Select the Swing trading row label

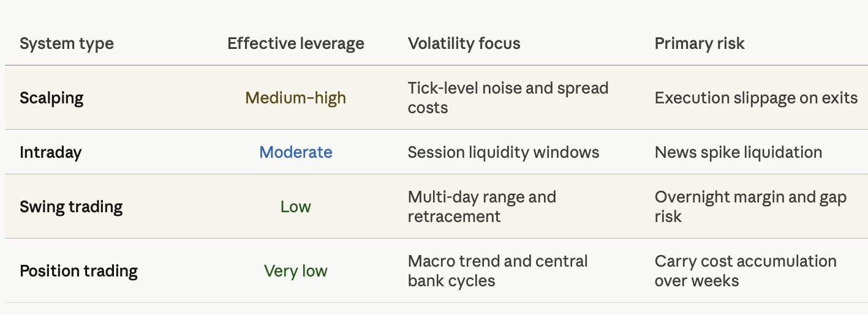[71, 207]
